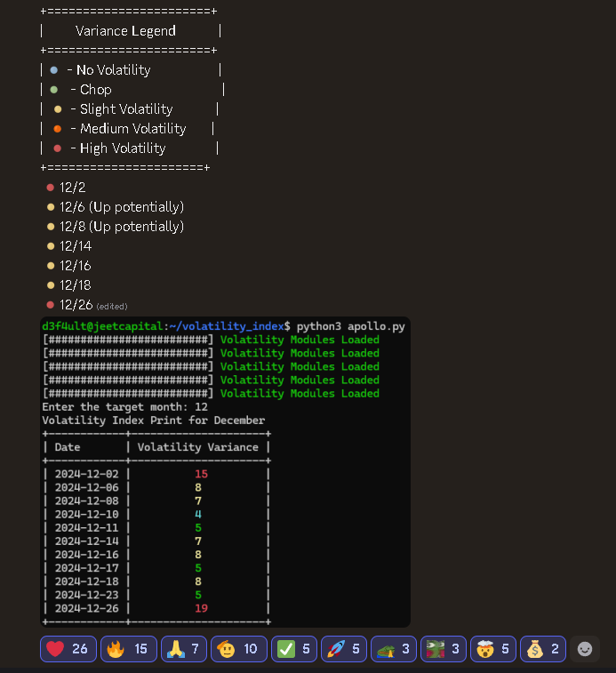616x673 pixels.
Task: Click the date 2024-12-10 in table
Action: (x=87, y=514)
